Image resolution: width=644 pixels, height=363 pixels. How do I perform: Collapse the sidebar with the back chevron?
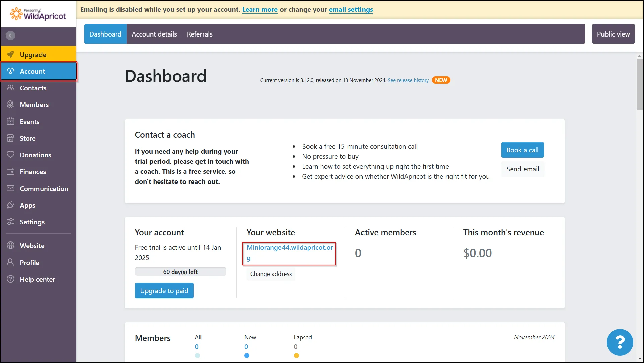(10, 35)
